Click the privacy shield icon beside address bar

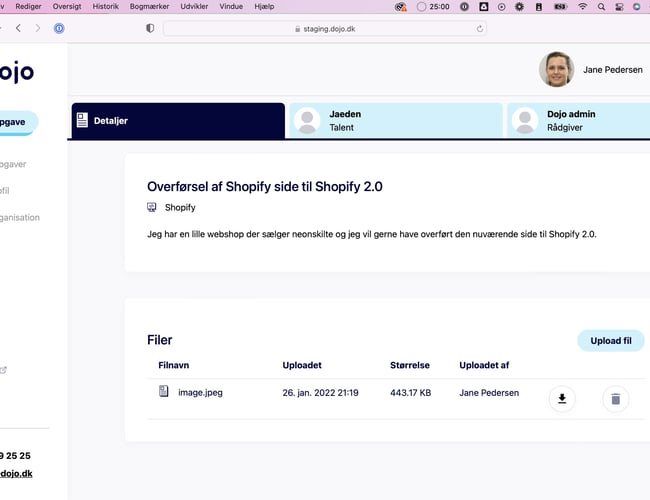point(150,28)
